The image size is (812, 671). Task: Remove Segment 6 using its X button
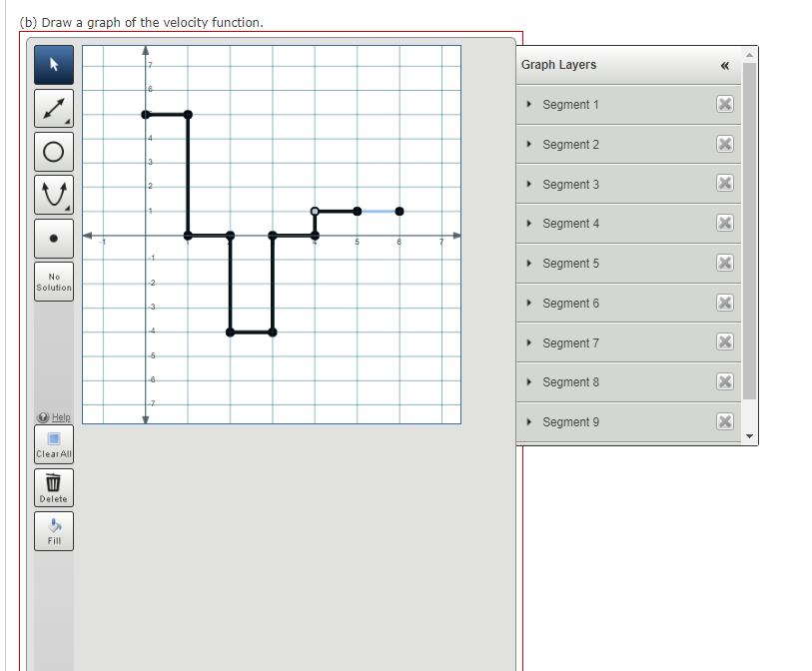click(725, 303)
